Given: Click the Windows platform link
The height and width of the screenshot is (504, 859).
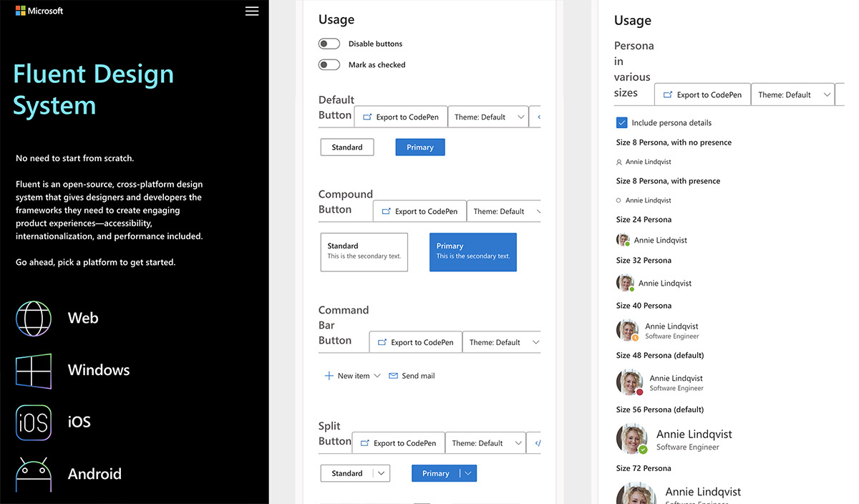Looking at the screenshot, I should pyautogui.click(x=99, y=370).
